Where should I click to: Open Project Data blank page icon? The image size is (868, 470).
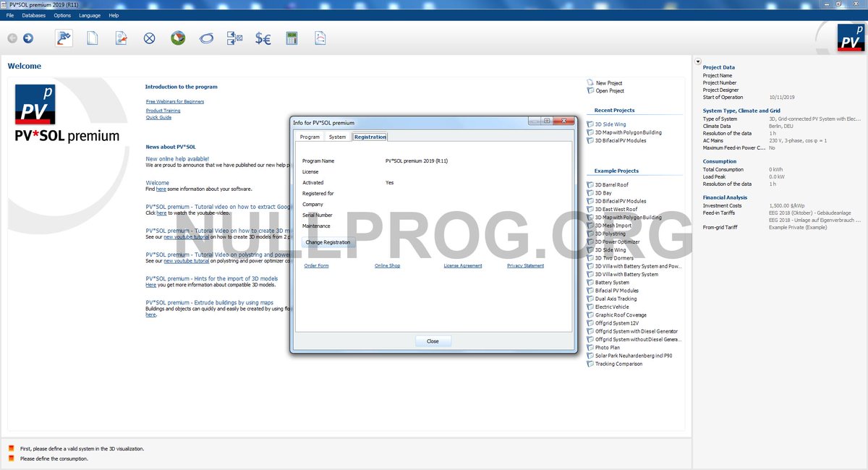(x=93, y=38)
